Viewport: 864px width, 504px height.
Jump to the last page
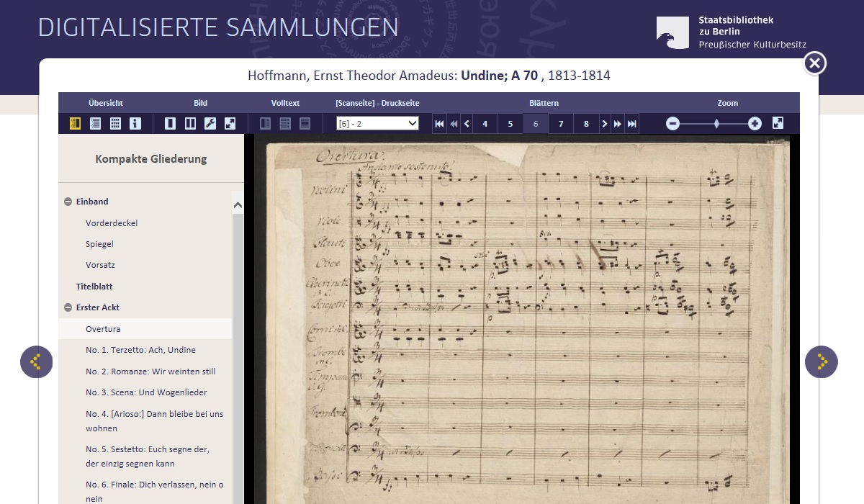pyautogui.click(x=632, y=124)
